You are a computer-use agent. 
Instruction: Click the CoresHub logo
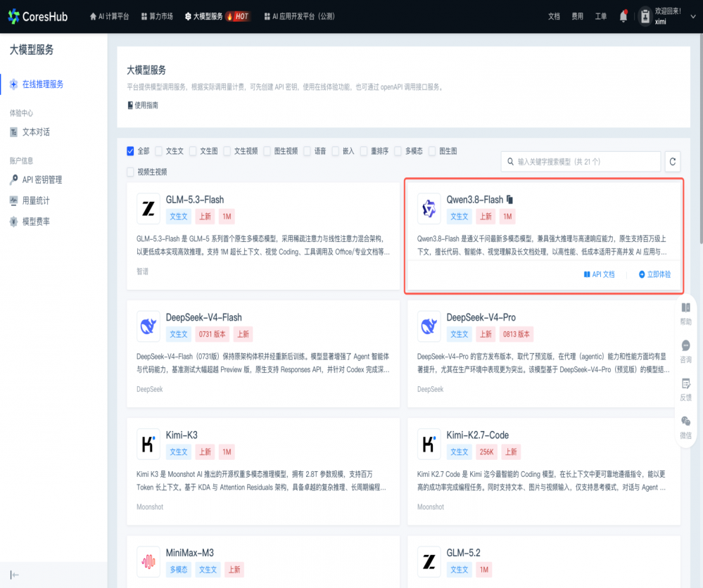click(x=38, y=17)
